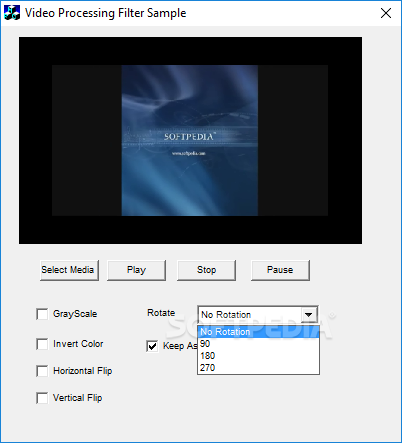Start playback with the Play button
Screen dimensions: 402x443
click(136, 270)
